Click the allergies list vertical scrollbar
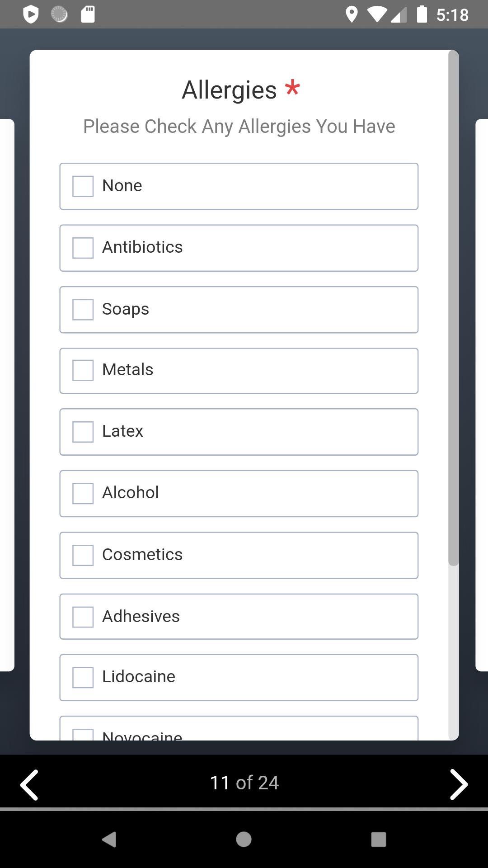 (454, 308)
